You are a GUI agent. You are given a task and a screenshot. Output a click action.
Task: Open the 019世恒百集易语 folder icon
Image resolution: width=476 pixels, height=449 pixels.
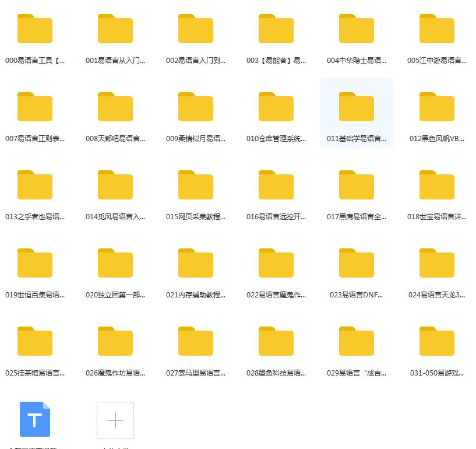click(35, 263)
